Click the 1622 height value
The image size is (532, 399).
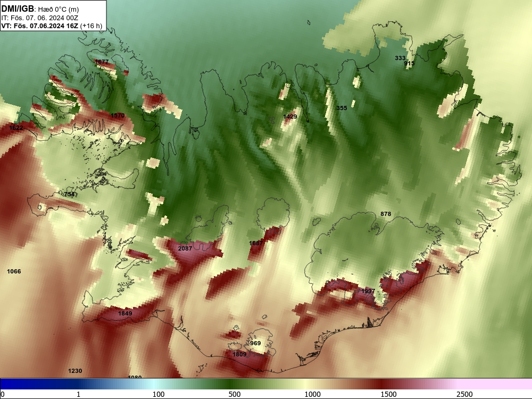click(x=16, y=128)
